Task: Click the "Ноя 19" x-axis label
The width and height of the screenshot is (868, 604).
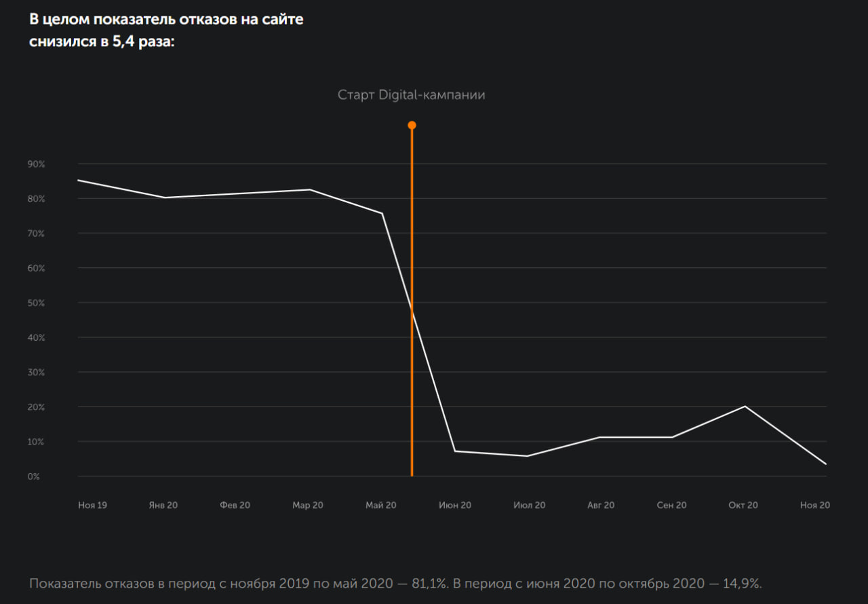Action: tap(92, 506)
